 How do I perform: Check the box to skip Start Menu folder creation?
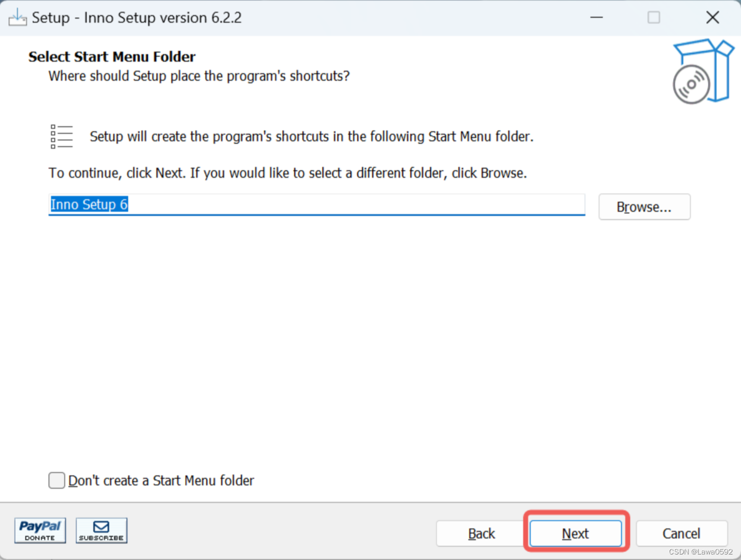(56, 480)
